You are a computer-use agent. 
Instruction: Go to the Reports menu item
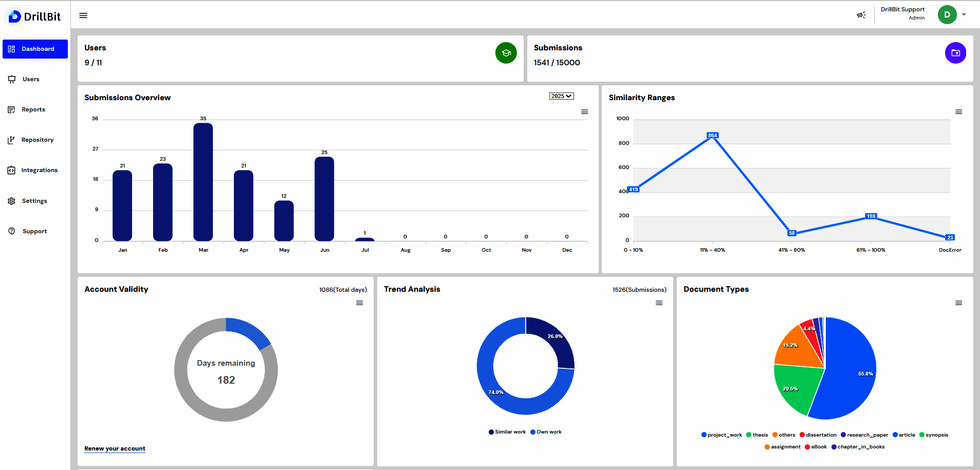tap(34, 109)
